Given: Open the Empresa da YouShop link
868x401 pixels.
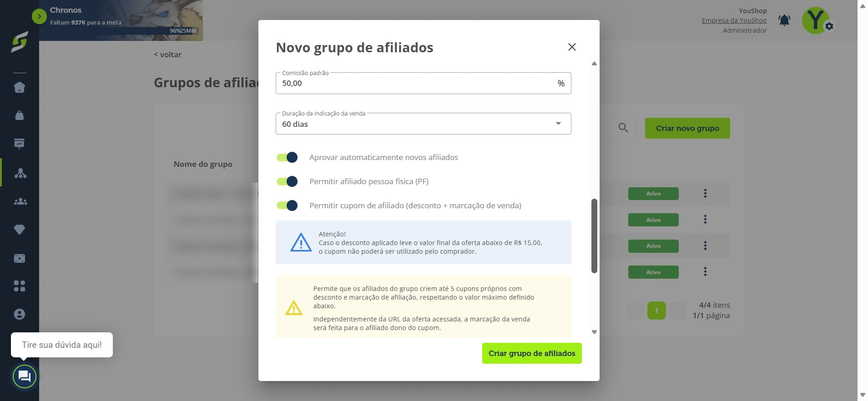Looking at the screenshot, I should coord(734,20).
